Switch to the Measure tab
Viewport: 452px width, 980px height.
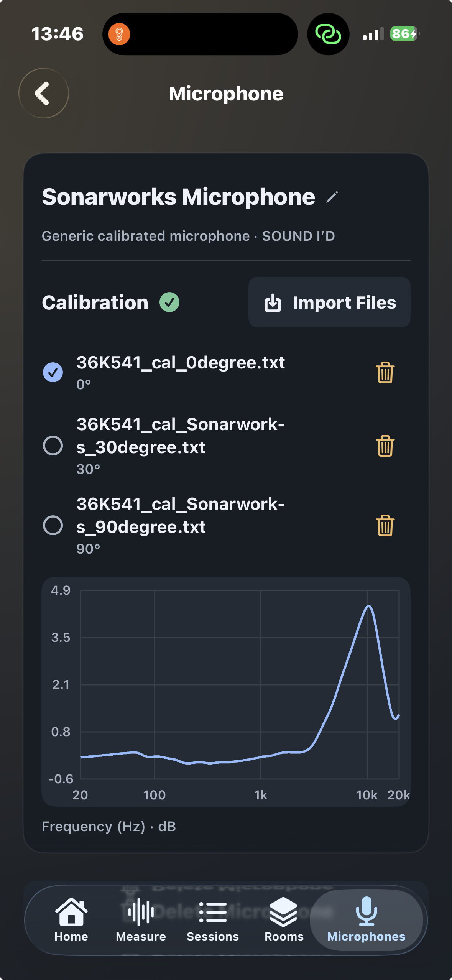pos(141,920)
